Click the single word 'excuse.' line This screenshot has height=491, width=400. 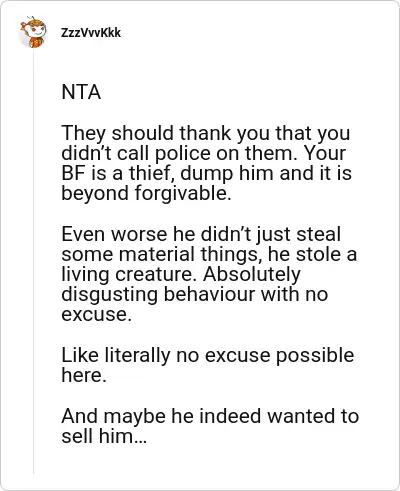[96, 314]
